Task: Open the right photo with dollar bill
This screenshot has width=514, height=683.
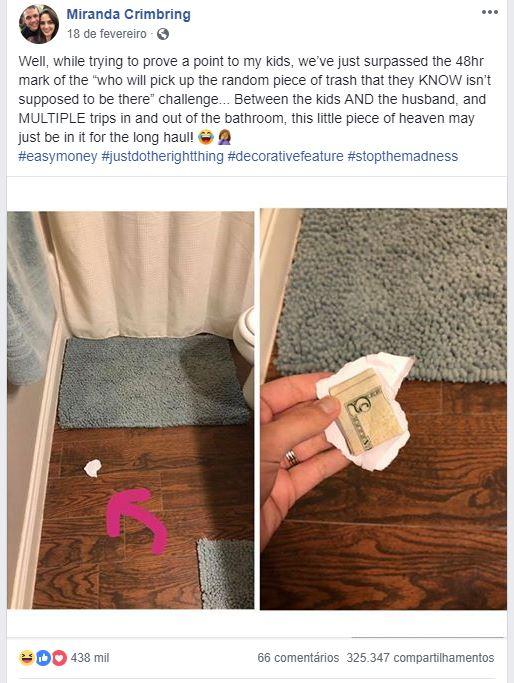Action: click(383, 409)
